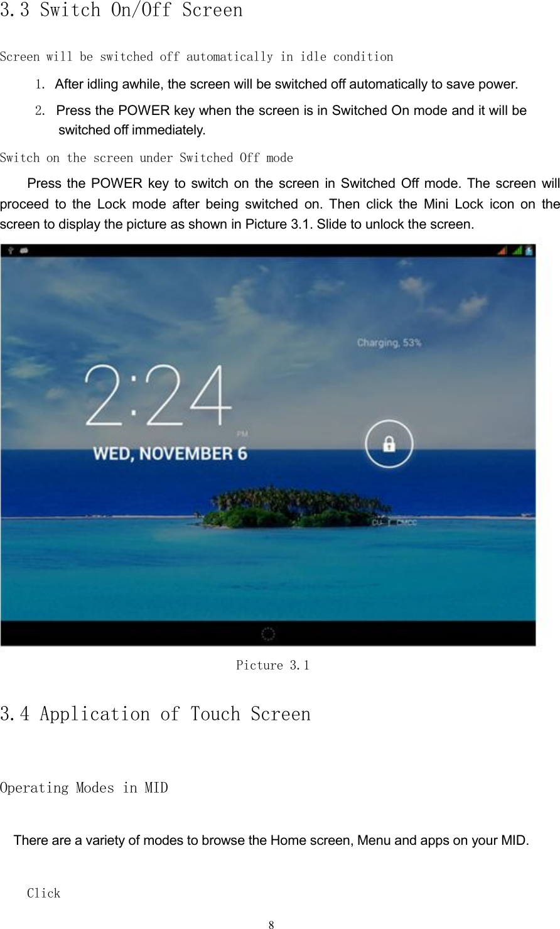Click the WED, NOVEMBER 6 date text

171,453
